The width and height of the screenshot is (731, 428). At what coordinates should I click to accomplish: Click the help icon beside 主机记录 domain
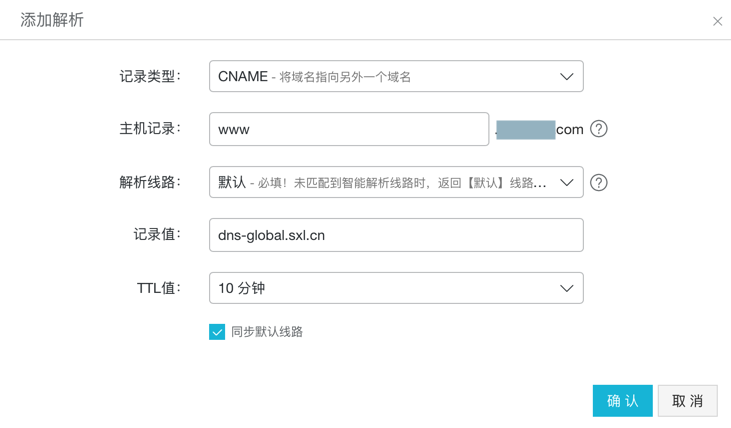click(x=599, y=129)
